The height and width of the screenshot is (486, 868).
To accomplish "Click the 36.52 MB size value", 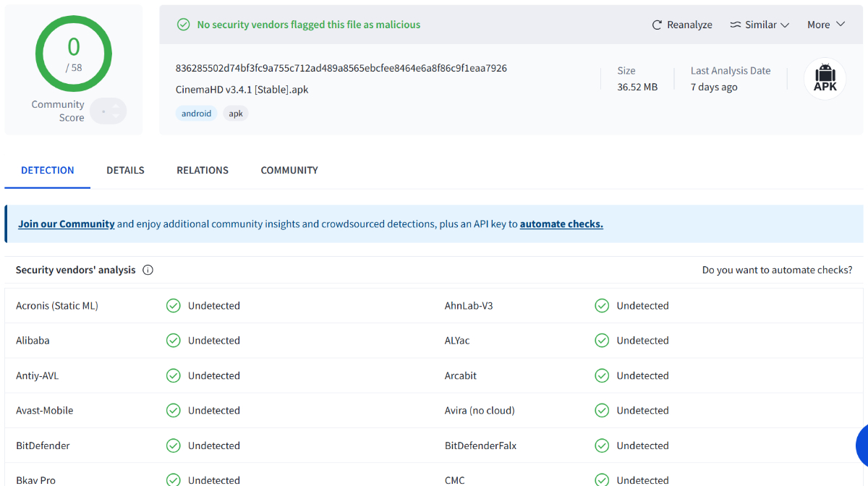I will [x=637, y=87].
